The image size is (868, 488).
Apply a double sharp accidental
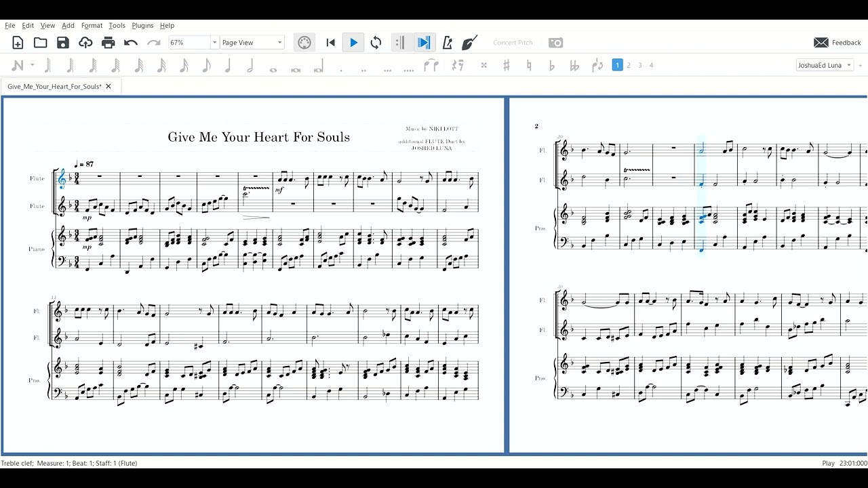tap(484, 66)
